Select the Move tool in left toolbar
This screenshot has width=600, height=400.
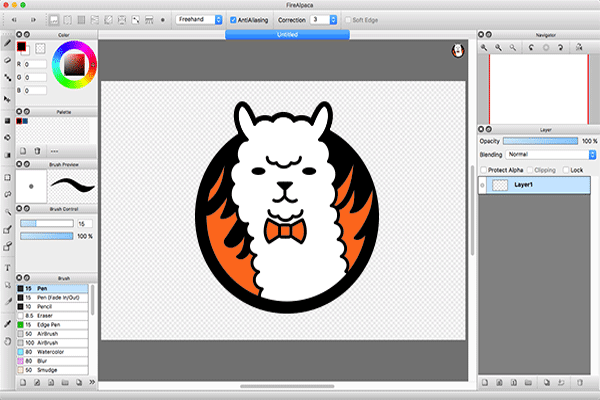point(8,100)
